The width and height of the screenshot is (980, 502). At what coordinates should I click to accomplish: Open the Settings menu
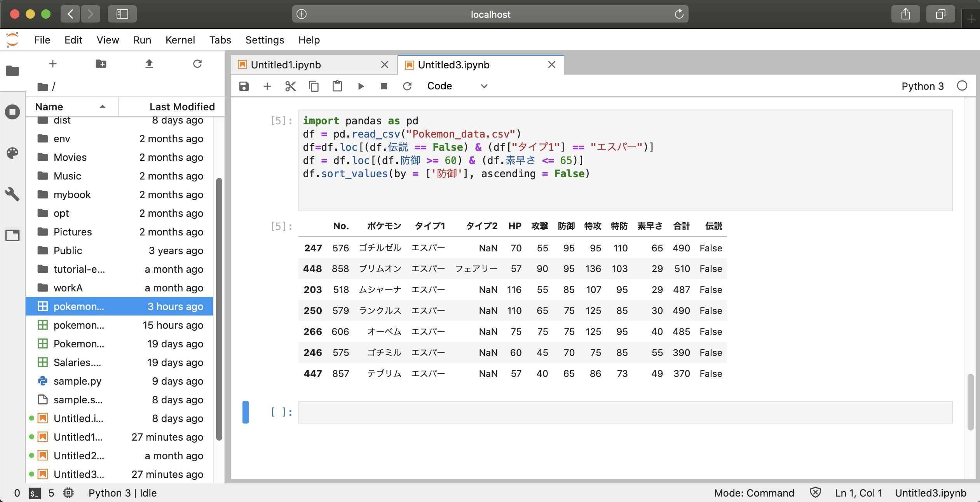(x=265, y=40)
